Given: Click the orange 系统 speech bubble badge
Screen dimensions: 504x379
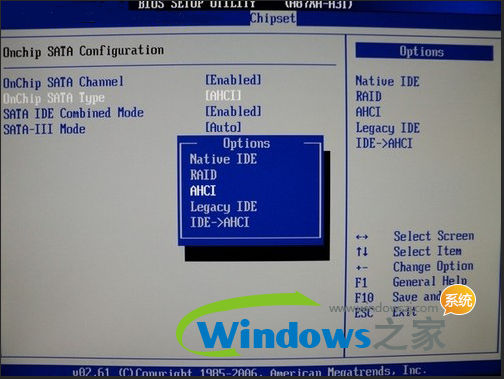Looking at the screenshot, I should pos(458,300).
